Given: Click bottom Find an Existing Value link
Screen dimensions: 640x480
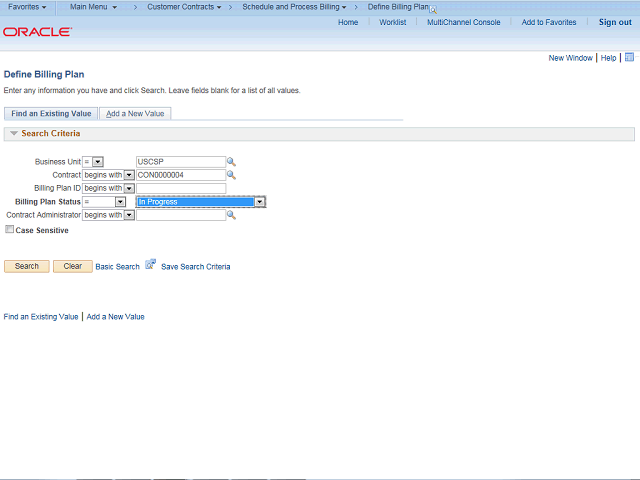Looking at the screenshot, I should pos(41,317).
